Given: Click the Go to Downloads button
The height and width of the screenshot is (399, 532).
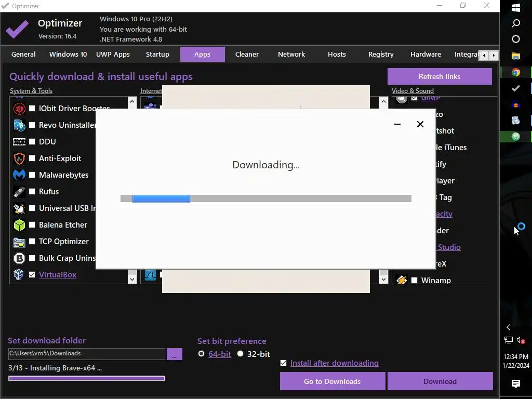Looking at the screenshot, I should (x=332, y=381).
